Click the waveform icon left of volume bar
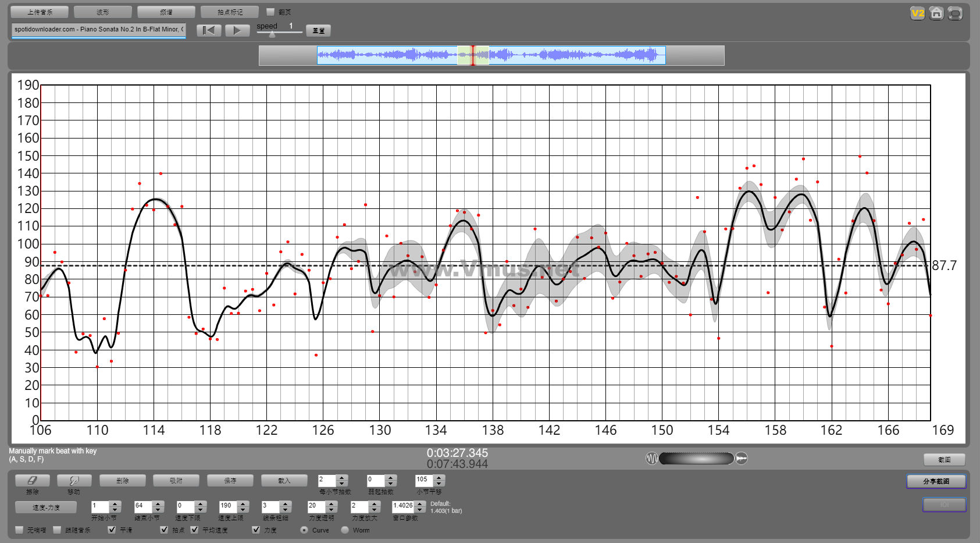Screen dimensions: 980x543 pos(652,459)
